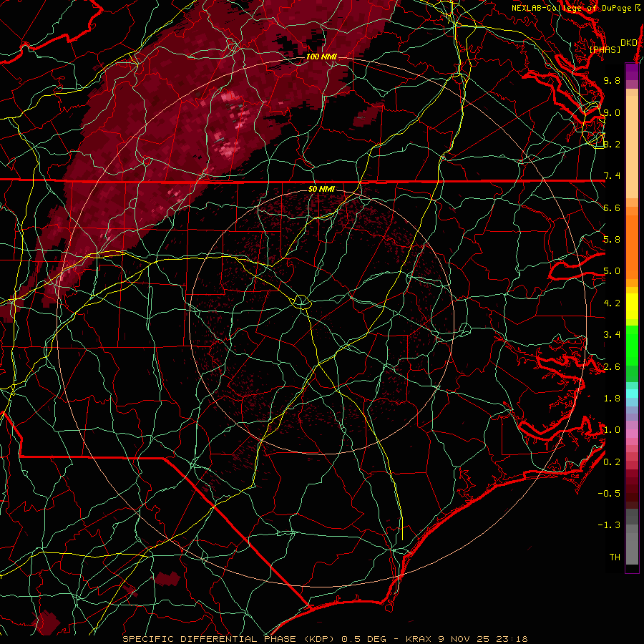
Task: Click the 9.8 value on the scale
Action: click(612, 80)
